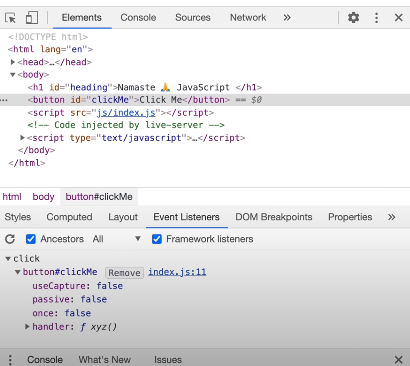Close the bottom drawer panel

[398, 360]
